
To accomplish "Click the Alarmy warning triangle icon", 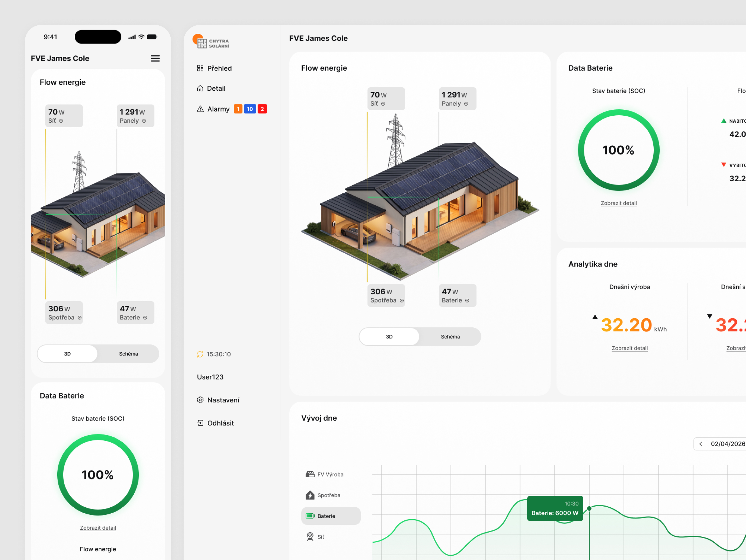I will tap(200, 109).
